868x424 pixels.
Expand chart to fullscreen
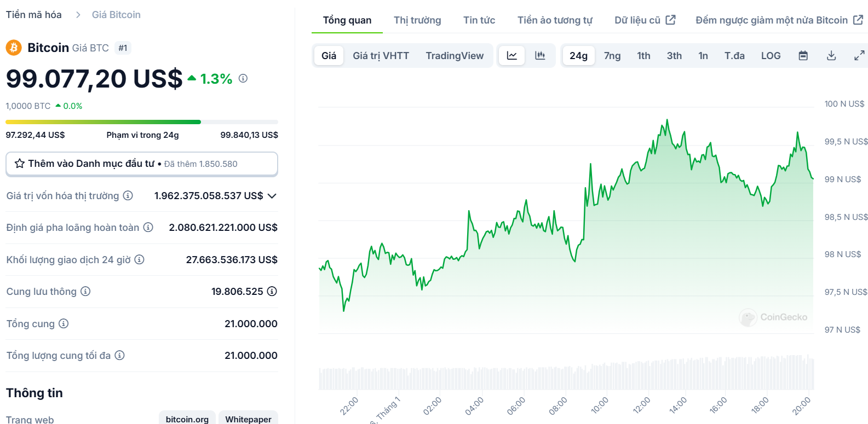[859, 55]
